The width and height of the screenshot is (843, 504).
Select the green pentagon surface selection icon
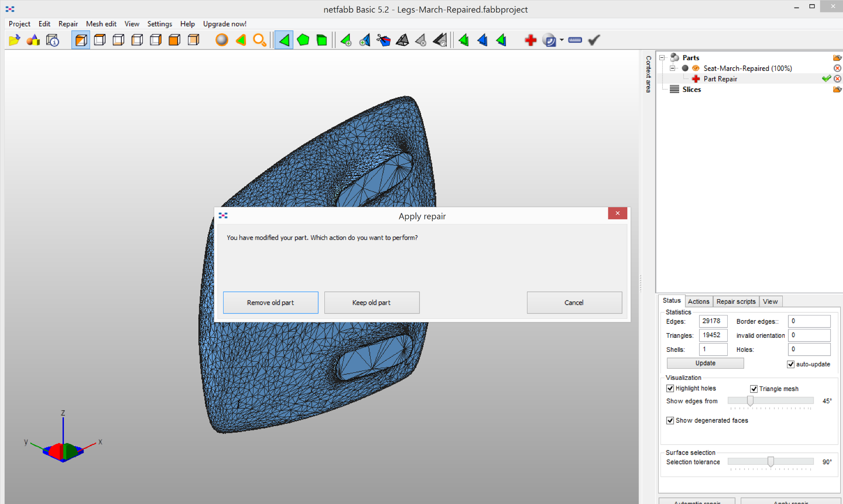pyautogui.click(x=303, y=40)
